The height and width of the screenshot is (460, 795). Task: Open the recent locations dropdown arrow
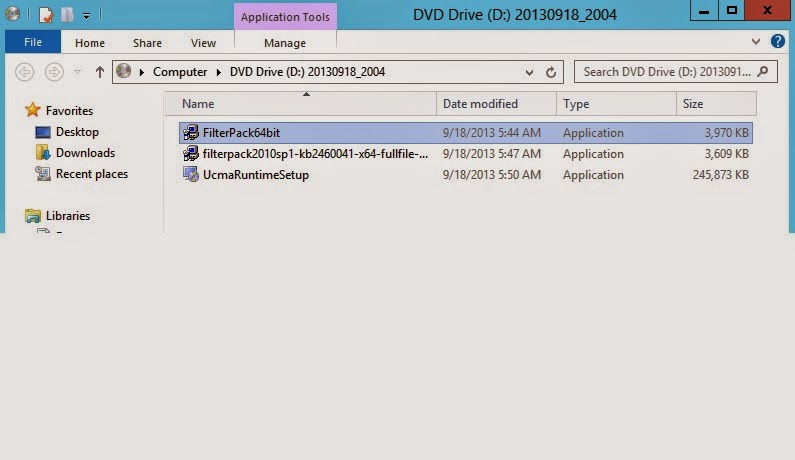click(x=76, y=72)
